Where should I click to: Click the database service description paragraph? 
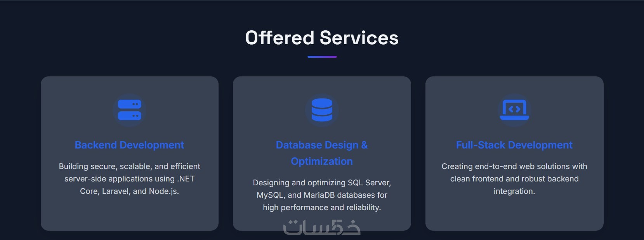[322, 195]
